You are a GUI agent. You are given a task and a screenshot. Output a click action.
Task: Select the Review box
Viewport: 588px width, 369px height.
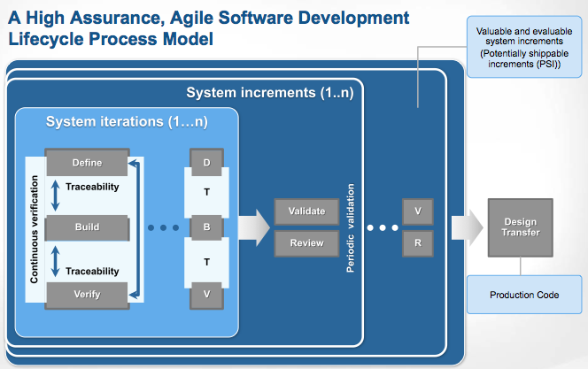306,243
